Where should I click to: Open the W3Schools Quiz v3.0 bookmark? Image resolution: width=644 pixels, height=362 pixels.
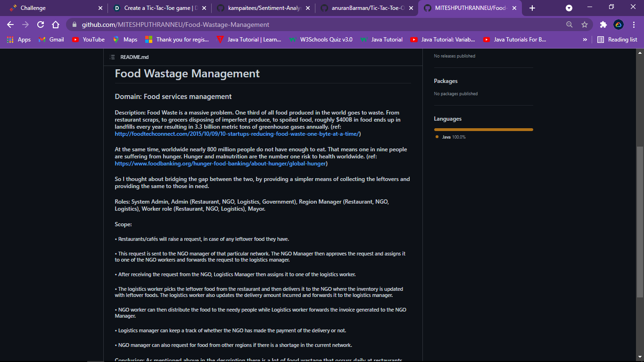tap(321, 40)
